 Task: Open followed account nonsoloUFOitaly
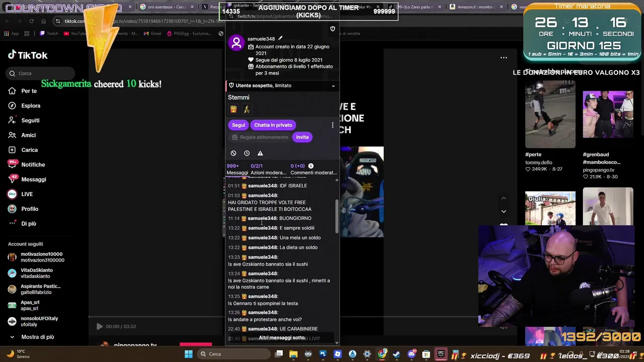tap(33, 321)
